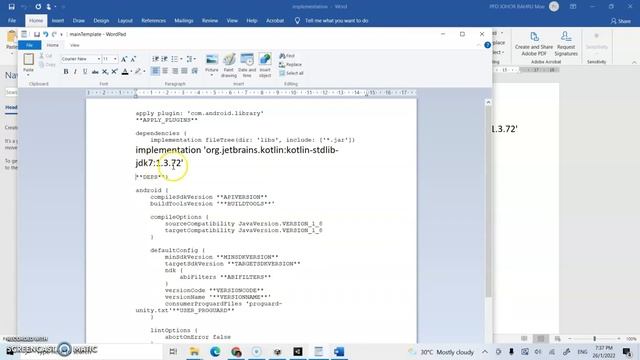Image resolution: width=640 pixels, height=360 pixels.
Task: Open Microsoft Edge from the taskbar
Action: click(215, 351)
